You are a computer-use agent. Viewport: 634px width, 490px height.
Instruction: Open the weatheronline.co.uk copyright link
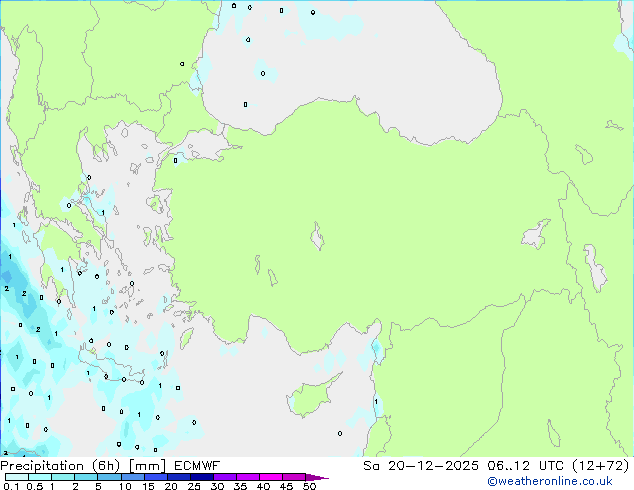[x=549, y=481]
